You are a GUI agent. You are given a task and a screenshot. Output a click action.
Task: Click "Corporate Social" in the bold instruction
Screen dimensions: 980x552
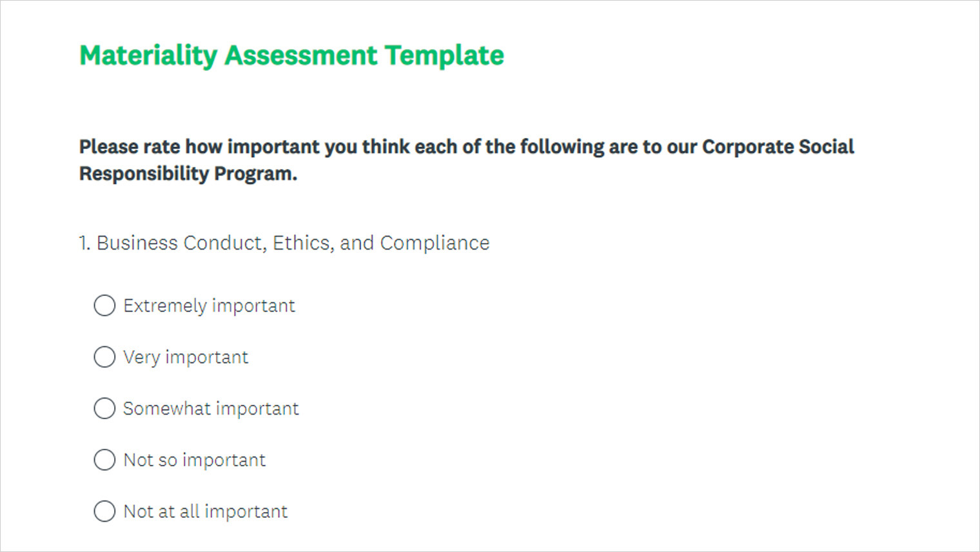(x=778, y=147)
